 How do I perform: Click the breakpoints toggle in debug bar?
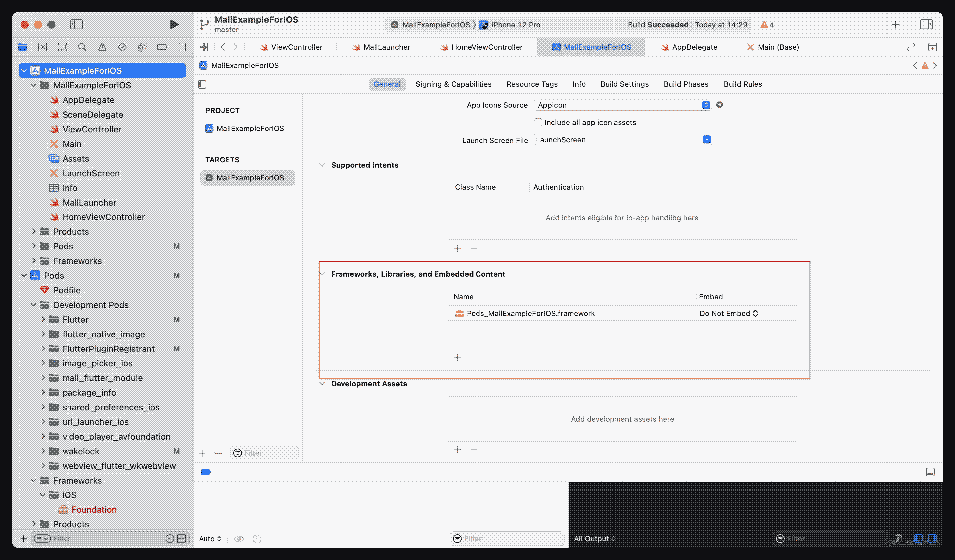(x=206, y=472)
